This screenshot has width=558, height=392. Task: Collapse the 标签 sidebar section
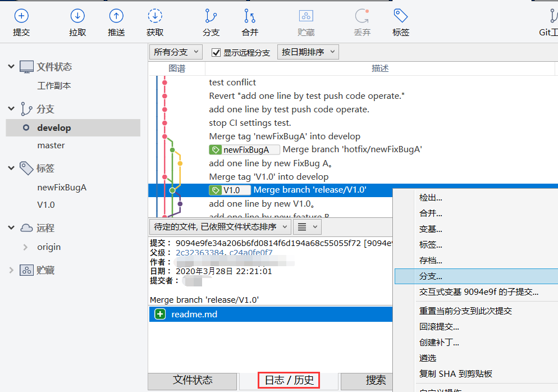[11, 168]
